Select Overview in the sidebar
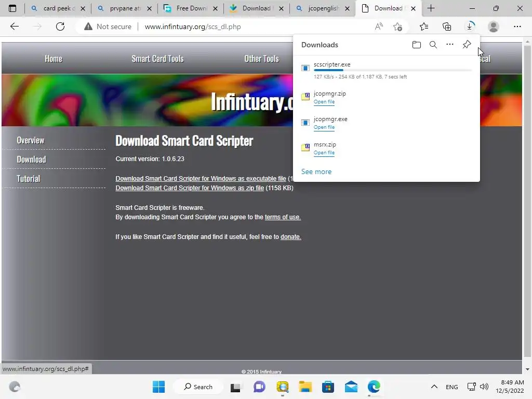Image resolution: width=532 pixels, height=399 pixels. click(x=31, y=140)
